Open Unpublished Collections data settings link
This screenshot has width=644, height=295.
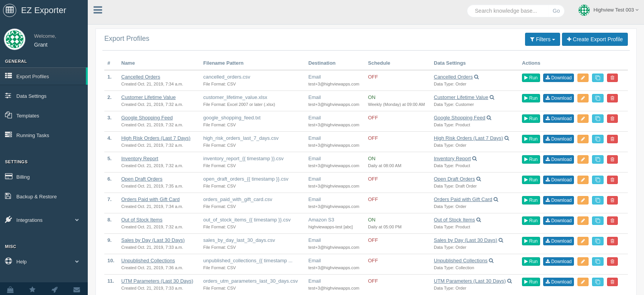click(460, 261)
